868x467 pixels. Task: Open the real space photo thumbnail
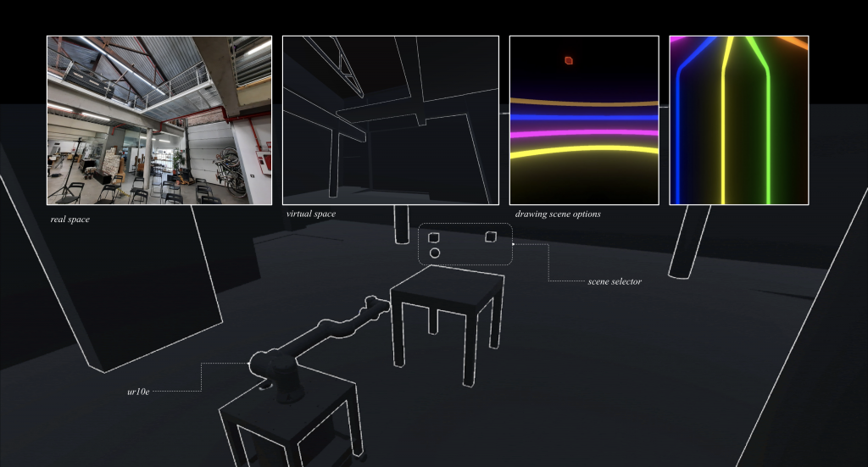[159, 120]
